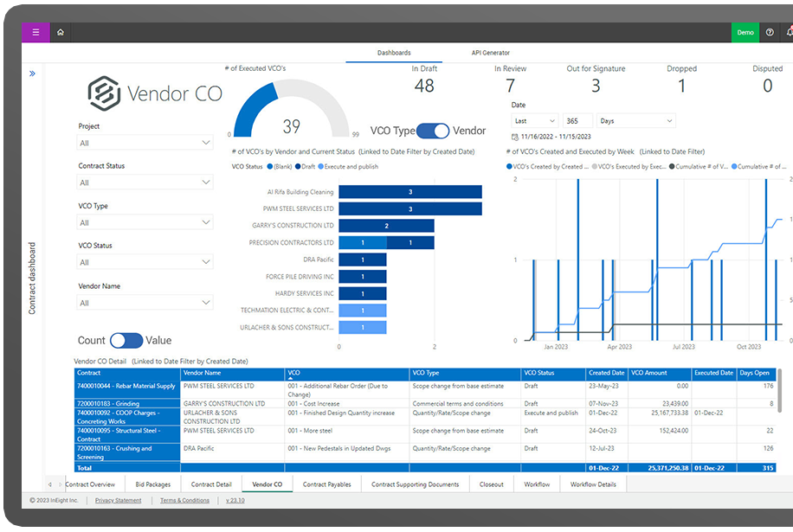Expand the sidebar with double chevron
Screen dimensions: 793x532
click(32, 74)
